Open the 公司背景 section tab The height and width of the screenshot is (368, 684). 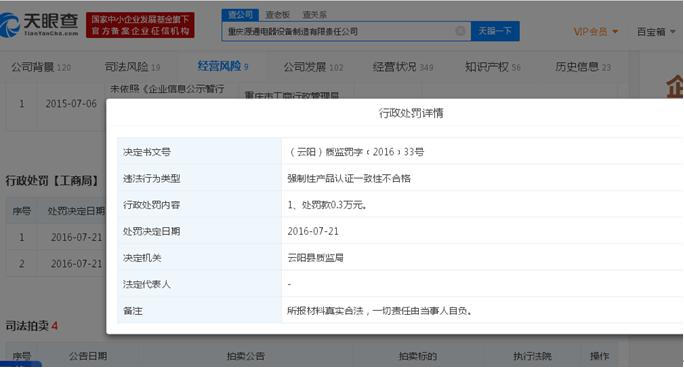pyautogui.click(x=41, y=67)
